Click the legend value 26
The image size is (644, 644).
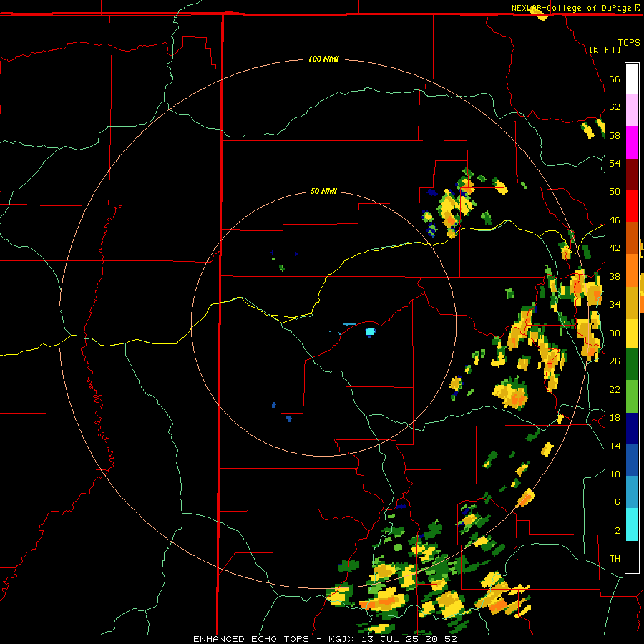click(615, 361)
